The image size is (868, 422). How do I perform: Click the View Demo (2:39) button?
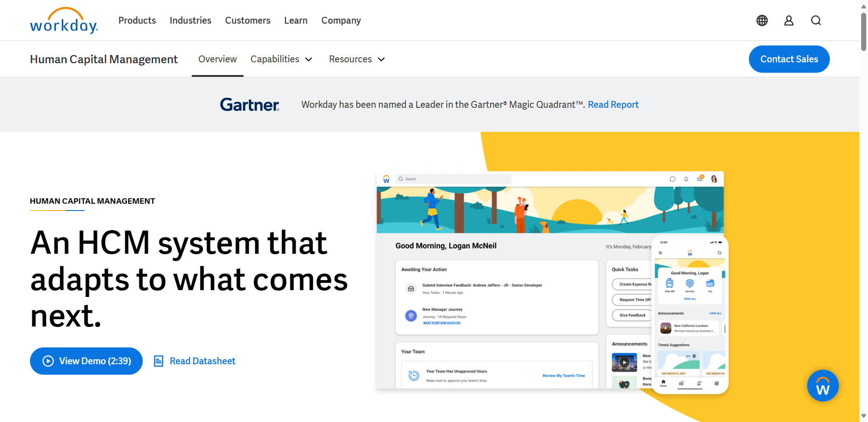click(x=86, y=361)
